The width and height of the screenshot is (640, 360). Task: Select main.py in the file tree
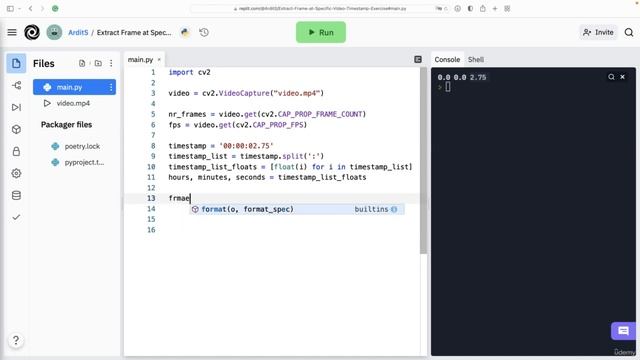coord(74,87)
